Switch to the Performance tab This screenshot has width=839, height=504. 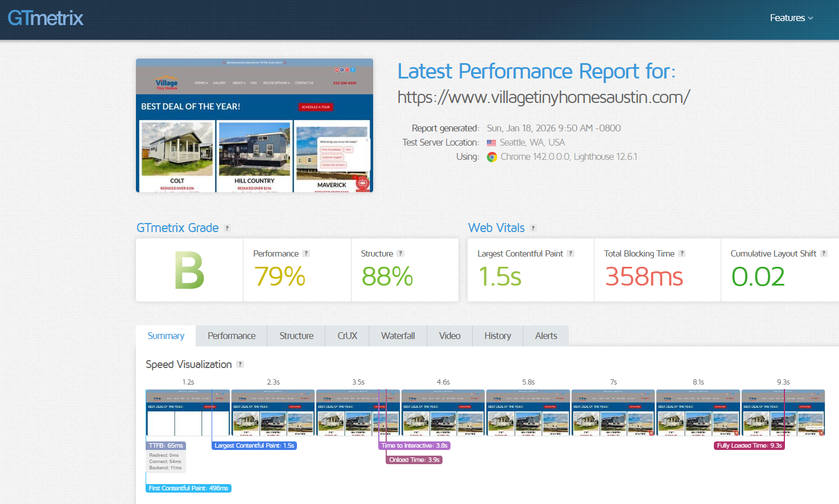point(232,336)
